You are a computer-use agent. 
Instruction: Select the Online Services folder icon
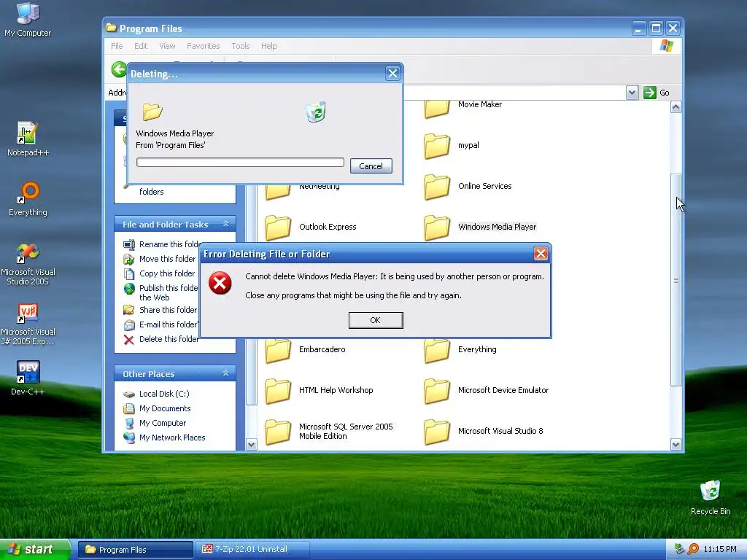coord(437,187)
